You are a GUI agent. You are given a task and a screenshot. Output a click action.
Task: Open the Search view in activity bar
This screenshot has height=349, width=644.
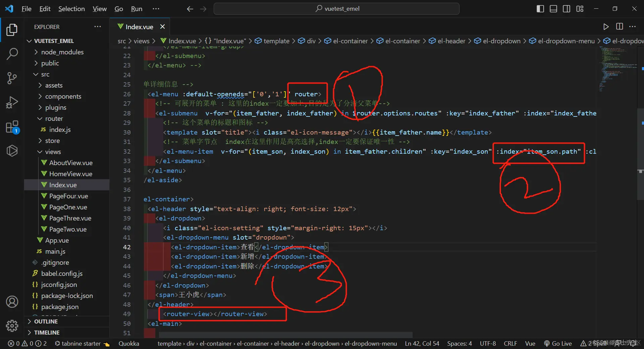pos(12,54)
